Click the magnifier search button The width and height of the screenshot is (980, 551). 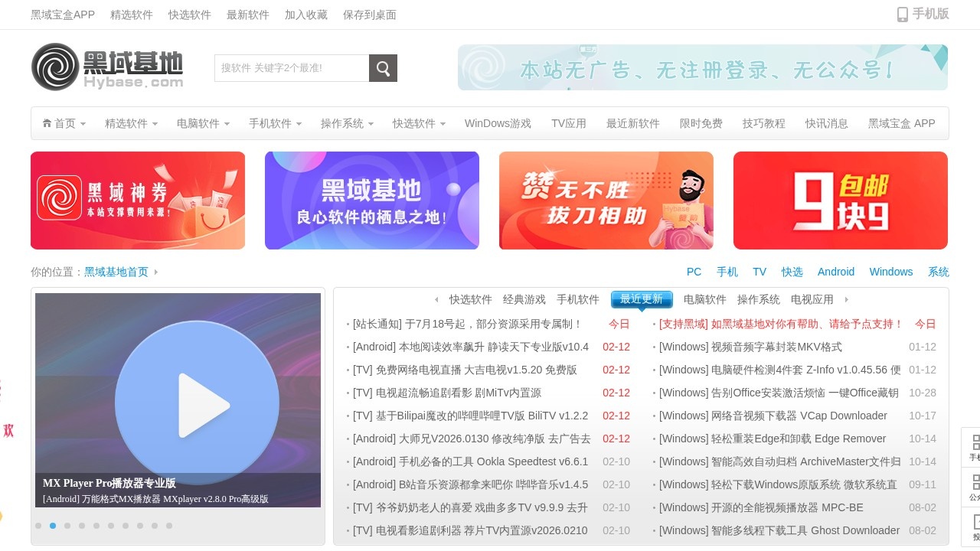click(383, 68)
